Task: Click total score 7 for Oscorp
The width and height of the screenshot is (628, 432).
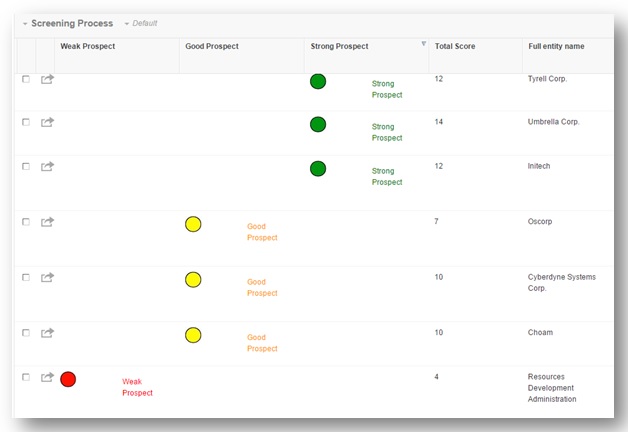Action: pos(437,221)
